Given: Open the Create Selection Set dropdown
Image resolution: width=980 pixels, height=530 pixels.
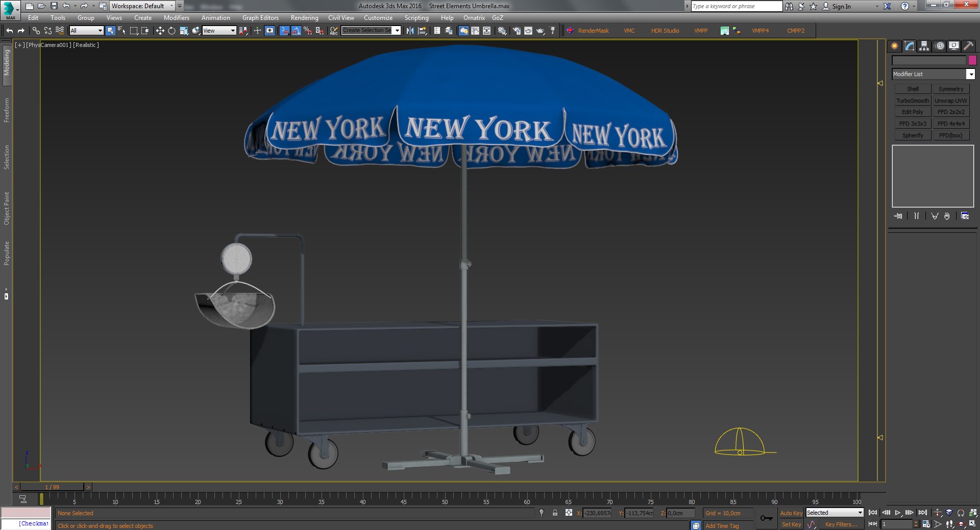Looking at the screenshot, I should click(371, 31).
